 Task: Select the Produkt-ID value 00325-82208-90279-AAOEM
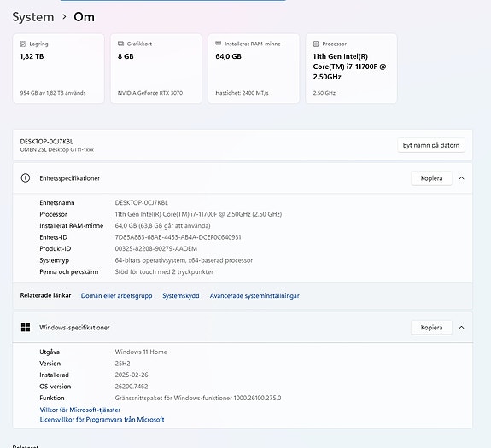coord(156,248)
